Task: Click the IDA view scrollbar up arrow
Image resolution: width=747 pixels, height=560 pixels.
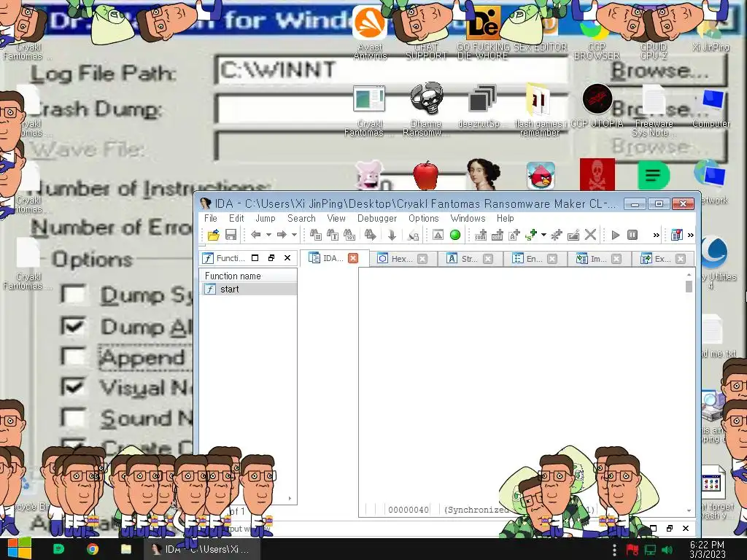Action: click(689, 274)
